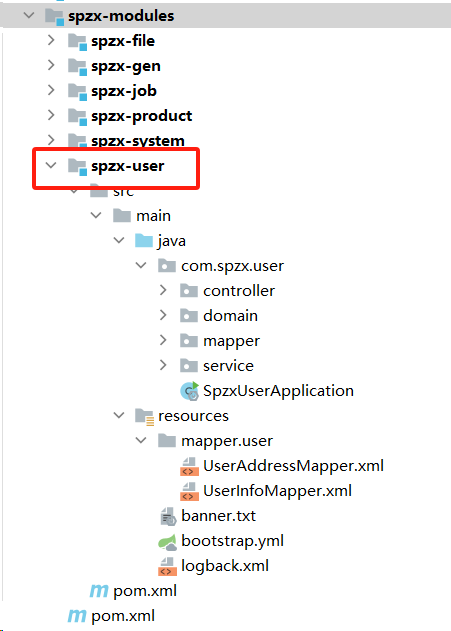
Task: Click the banner.txt text file icon
Action: (168, 516)
